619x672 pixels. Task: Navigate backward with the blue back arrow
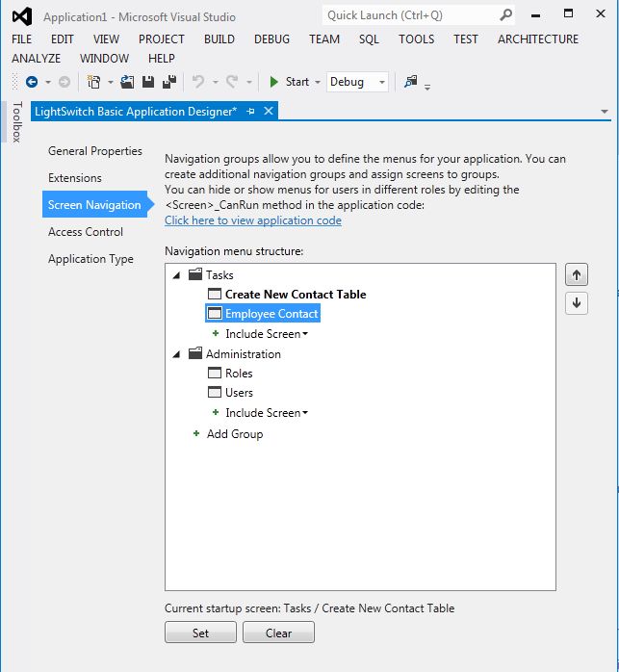point(32,82)
